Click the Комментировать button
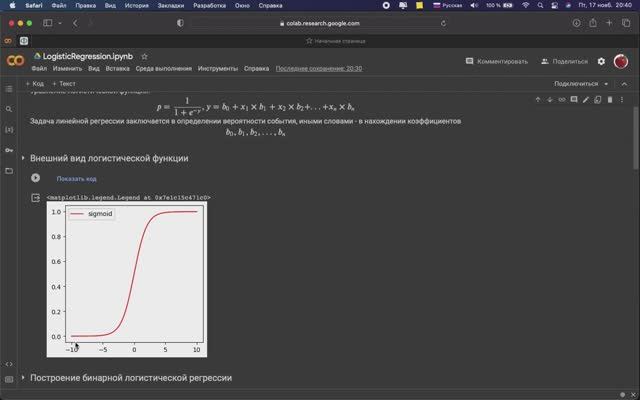 tap(497, 61)
